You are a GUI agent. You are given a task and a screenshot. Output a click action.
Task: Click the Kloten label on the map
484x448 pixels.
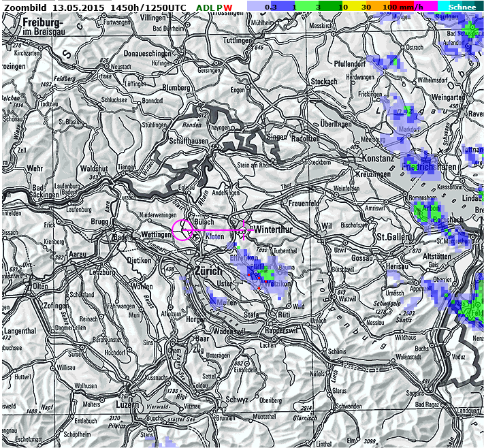[214, 236]
